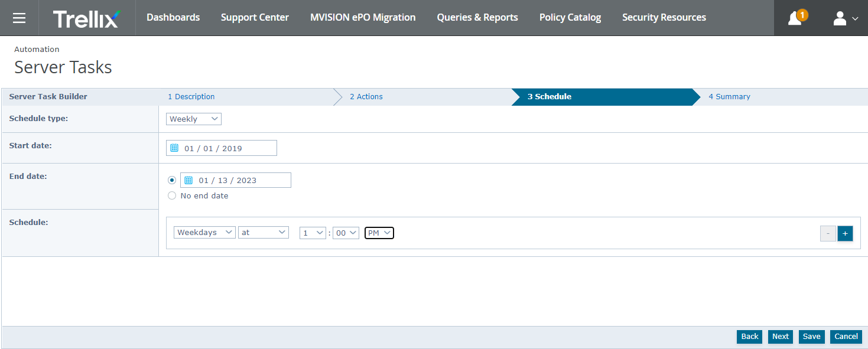Expand the Weekdays dropdown
Image resolution: width=868 pixels, height=349 pixels.
[204, 233]
